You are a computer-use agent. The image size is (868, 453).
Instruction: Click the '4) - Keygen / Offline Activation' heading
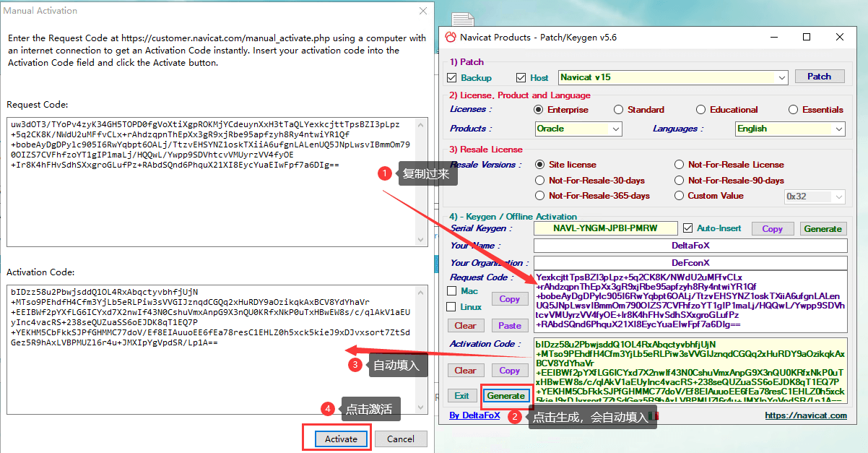coord(513,217)
